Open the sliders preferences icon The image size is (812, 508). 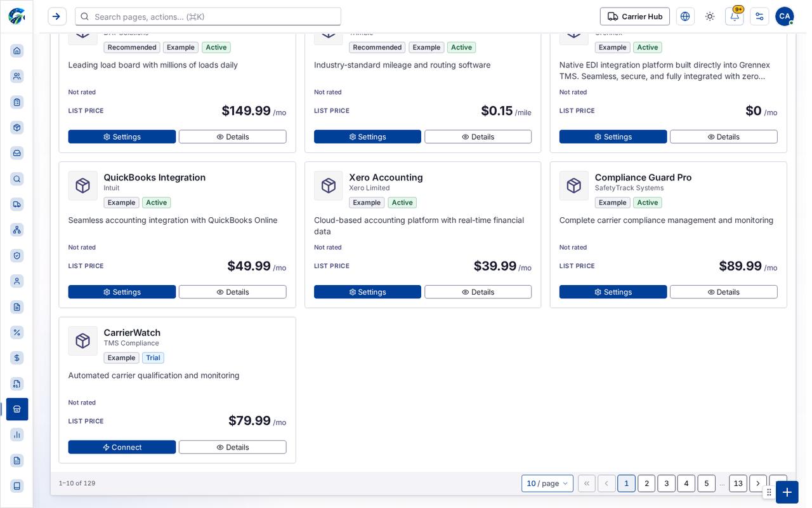click(759, 17)
